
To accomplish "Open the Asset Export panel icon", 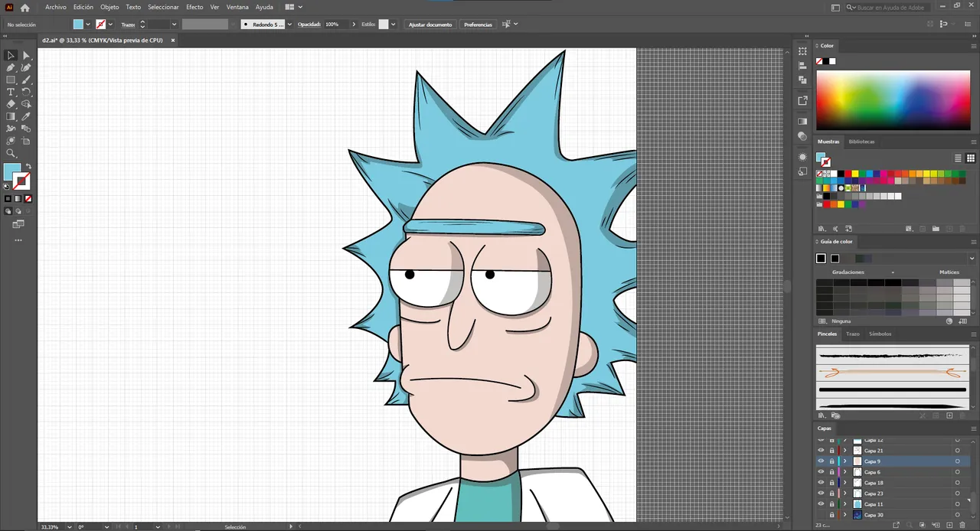I will 802,100.
